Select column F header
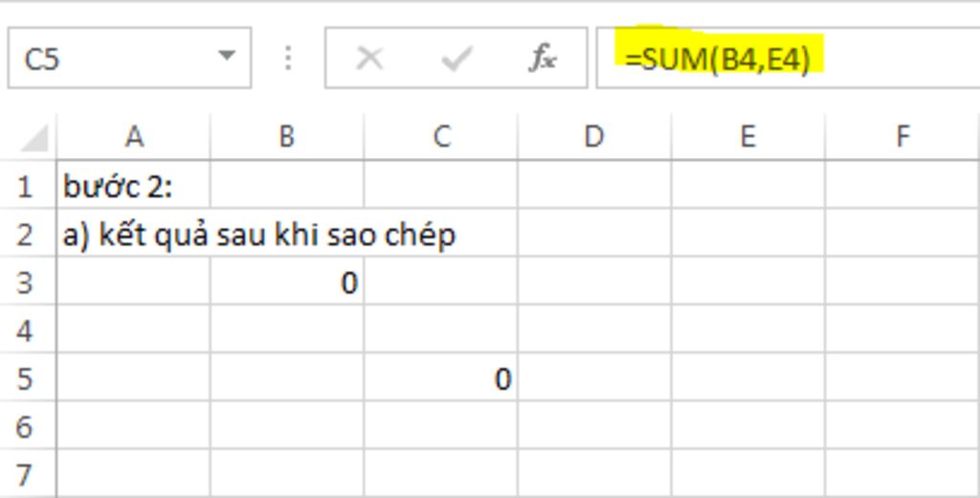The height and width of the screenshot is (498, 980). click(x=902, y=137)
